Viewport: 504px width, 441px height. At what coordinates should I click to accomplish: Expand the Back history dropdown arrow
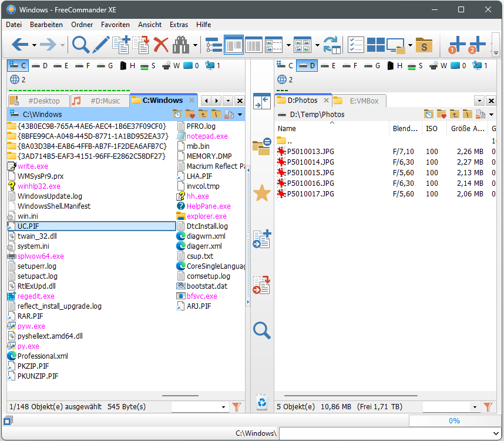click(34, 45)
